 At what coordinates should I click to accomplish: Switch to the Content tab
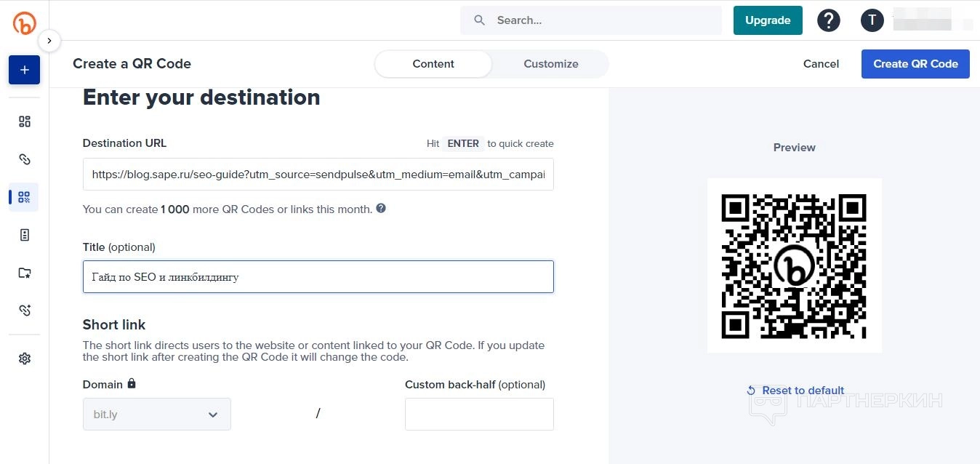(x=433, y=64)
